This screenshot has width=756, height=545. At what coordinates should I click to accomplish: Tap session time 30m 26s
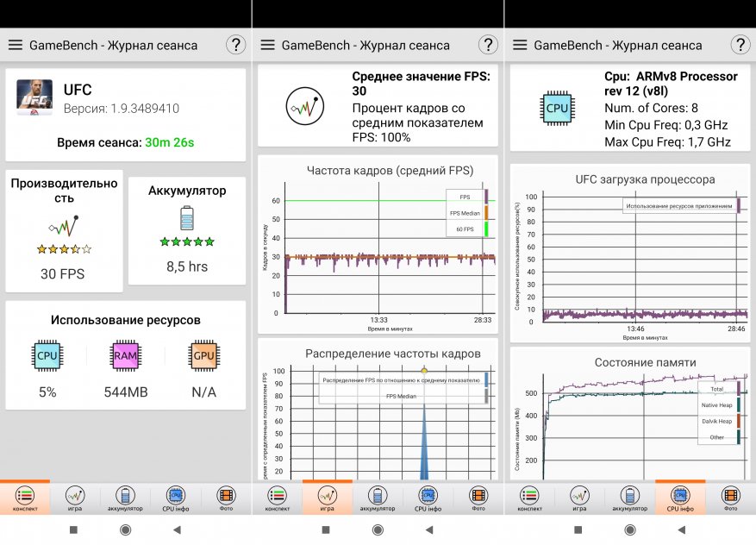pyautogui.click(x=170, y=142)
